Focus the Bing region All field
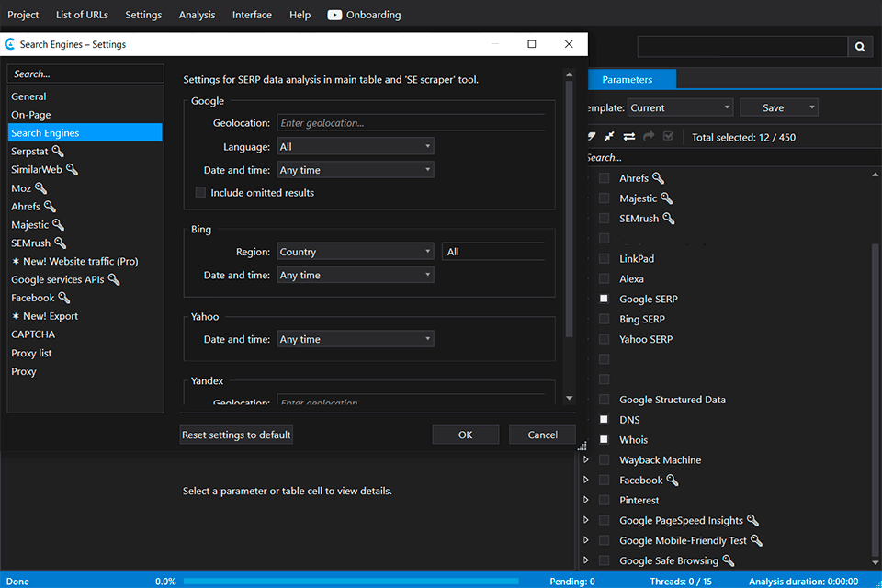This screenshot has width=882, height=588. click(494, 252)
